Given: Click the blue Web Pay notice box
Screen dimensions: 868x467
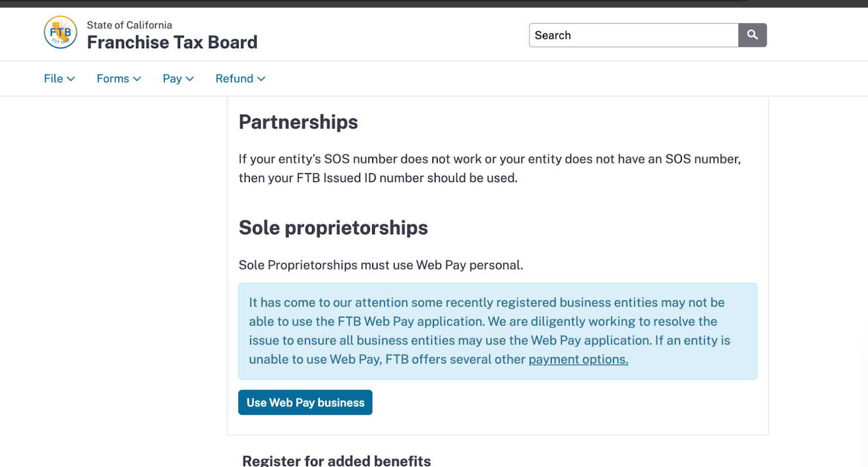Looking at the screenshot, I should [x=497, y=331].
